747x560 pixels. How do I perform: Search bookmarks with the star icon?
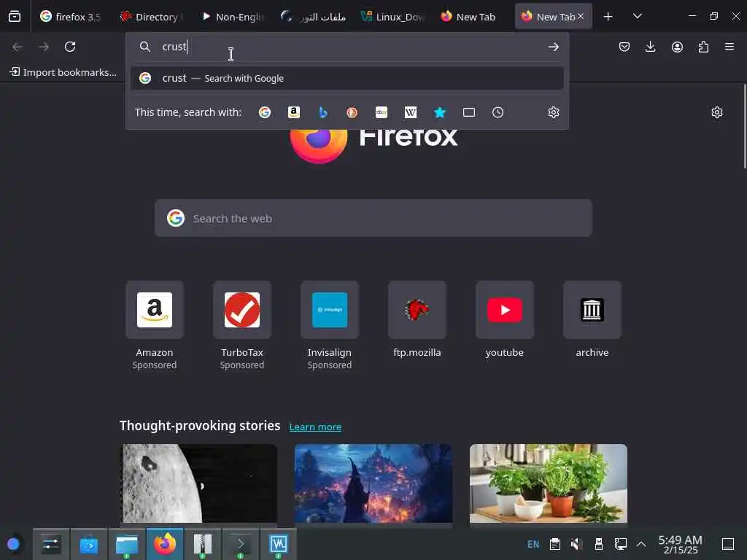coord(440,112)
